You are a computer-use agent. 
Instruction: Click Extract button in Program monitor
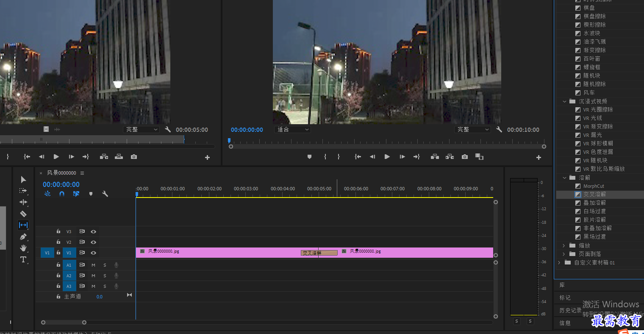coord(450,157)
